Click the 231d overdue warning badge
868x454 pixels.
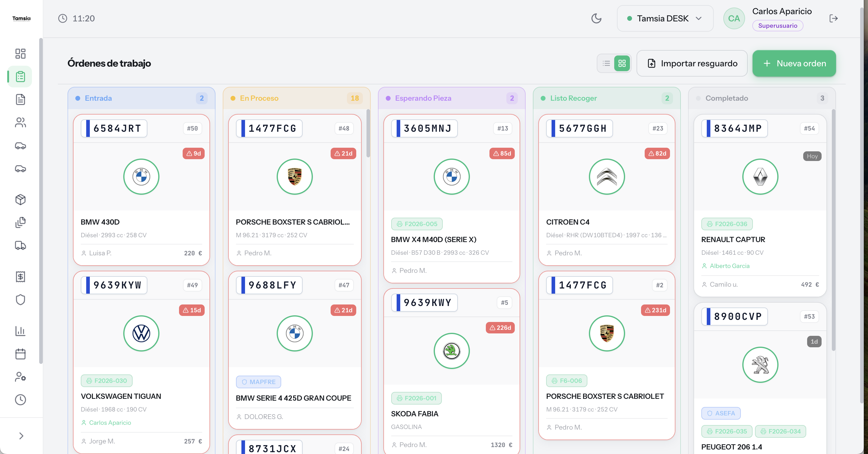pos(656,310)
